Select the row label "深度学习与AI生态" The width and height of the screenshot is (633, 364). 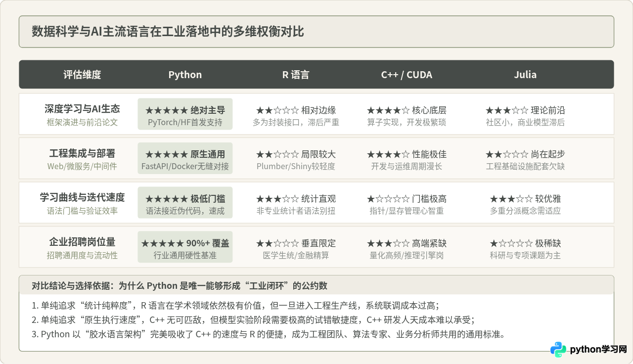coord(82,109)
